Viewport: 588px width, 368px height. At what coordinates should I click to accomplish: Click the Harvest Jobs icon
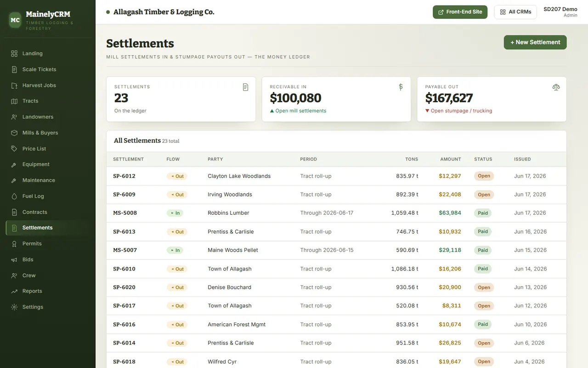14,86
